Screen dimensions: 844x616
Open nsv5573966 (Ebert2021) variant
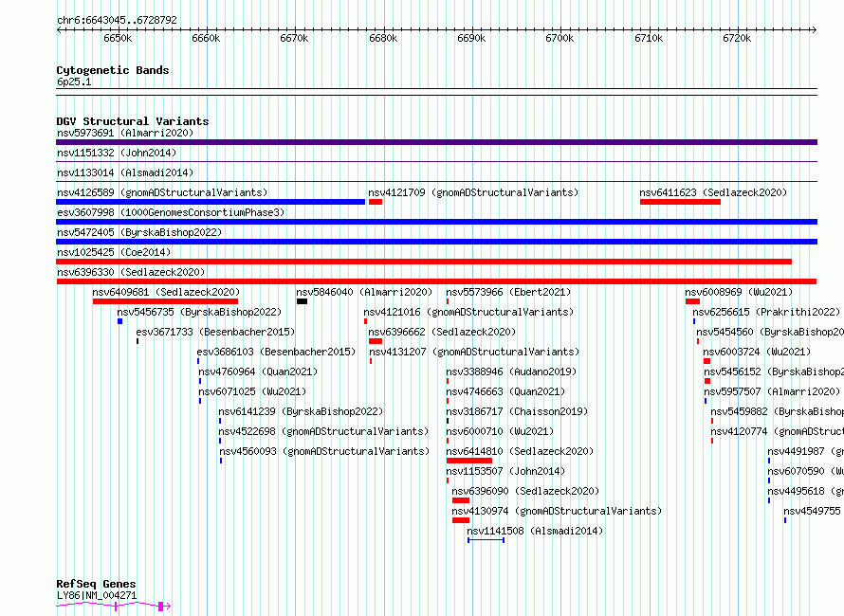[508, 292]
